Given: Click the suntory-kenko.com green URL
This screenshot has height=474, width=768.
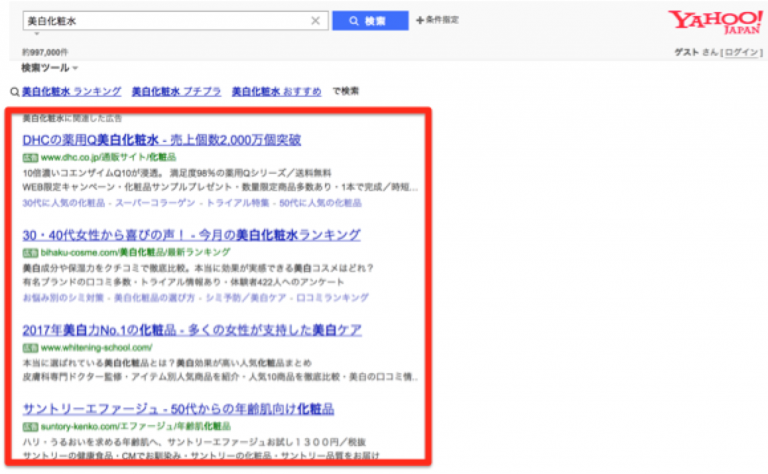Looking at the screenshot, I should pyautogui.click(x=136, y=427).
